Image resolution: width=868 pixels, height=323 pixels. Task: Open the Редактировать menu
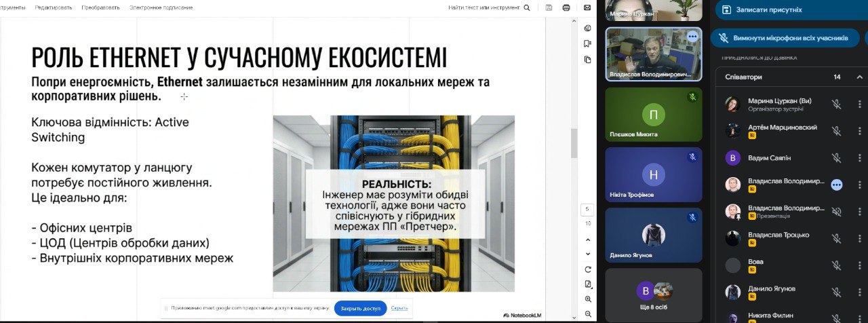(53, 7)
